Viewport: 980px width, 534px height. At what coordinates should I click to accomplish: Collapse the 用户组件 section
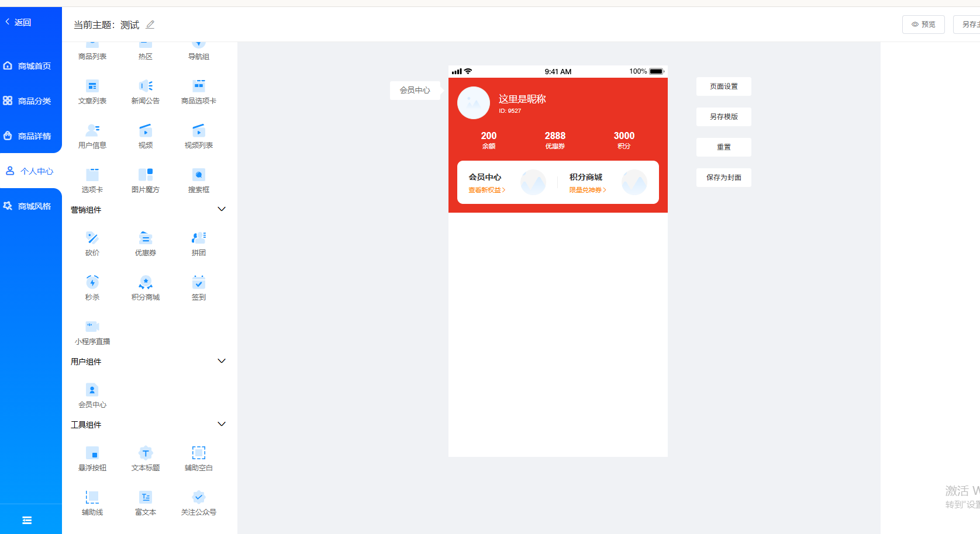pos(222,361)
